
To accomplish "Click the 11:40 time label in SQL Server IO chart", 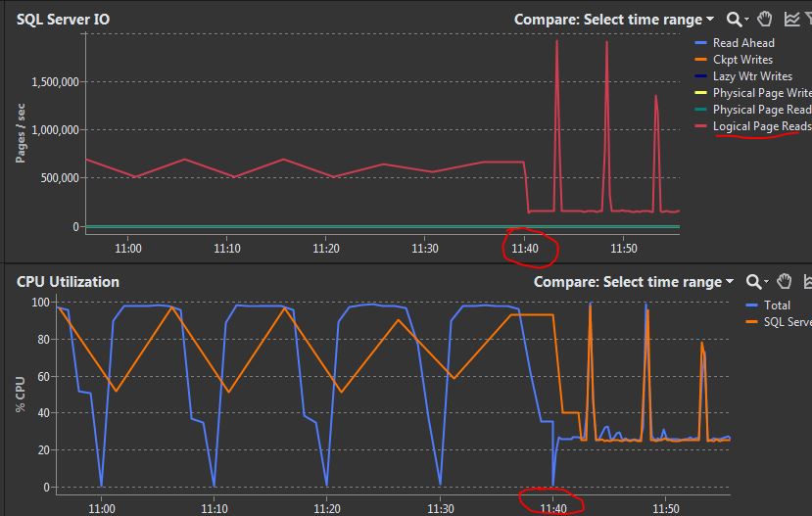I will 525,249.
